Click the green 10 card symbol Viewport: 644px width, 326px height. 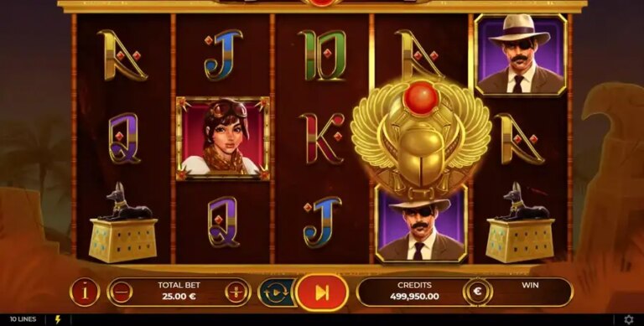[x=322, y=55]
